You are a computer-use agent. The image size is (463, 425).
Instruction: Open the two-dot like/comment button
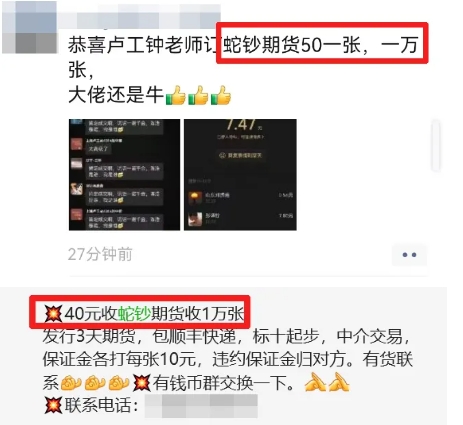coord(409,255)
